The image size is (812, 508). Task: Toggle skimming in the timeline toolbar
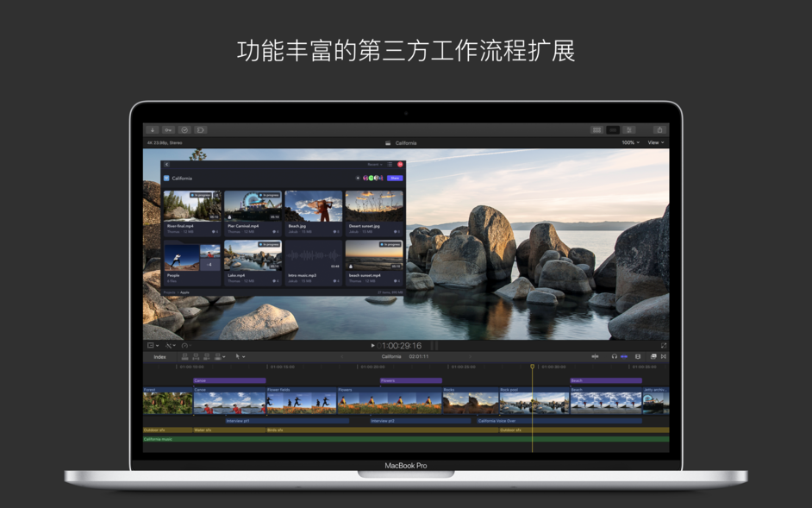click(596, 354)
